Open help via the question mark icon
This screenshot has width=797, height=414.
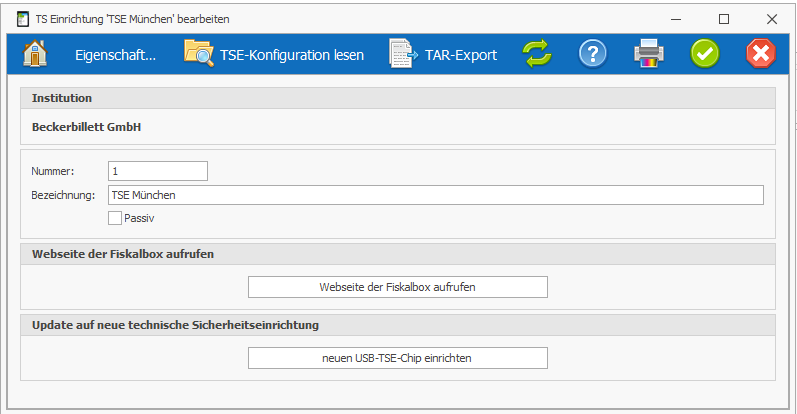pos(593,53)
